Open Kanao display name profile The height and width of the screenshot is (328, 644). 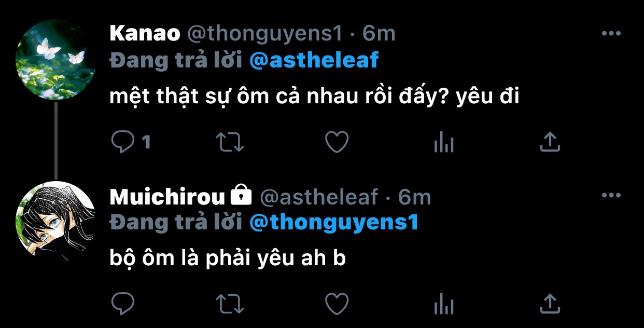click(x=145, y=34)
